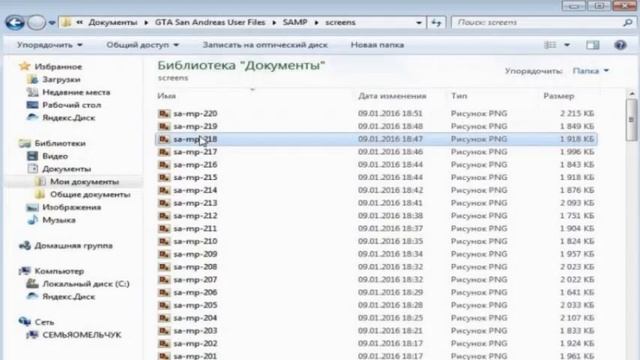Click the Forward navigation arrow button
The width and height of the screenshot is (640, 360).
[x=36, y=22]
